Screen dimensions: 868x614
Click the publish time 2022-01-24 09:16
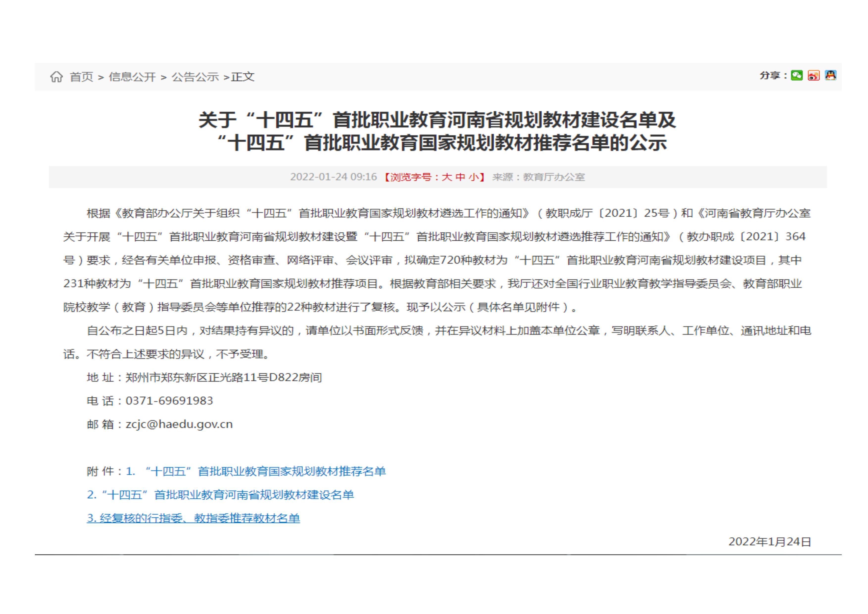(334, 177)
